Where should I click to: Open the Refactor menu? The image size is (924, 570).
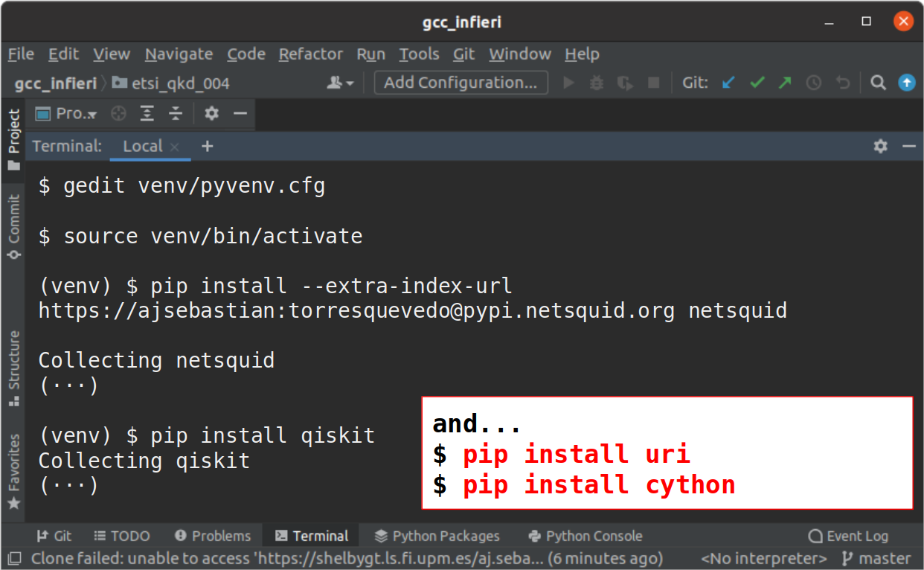[x=311, y=54]
